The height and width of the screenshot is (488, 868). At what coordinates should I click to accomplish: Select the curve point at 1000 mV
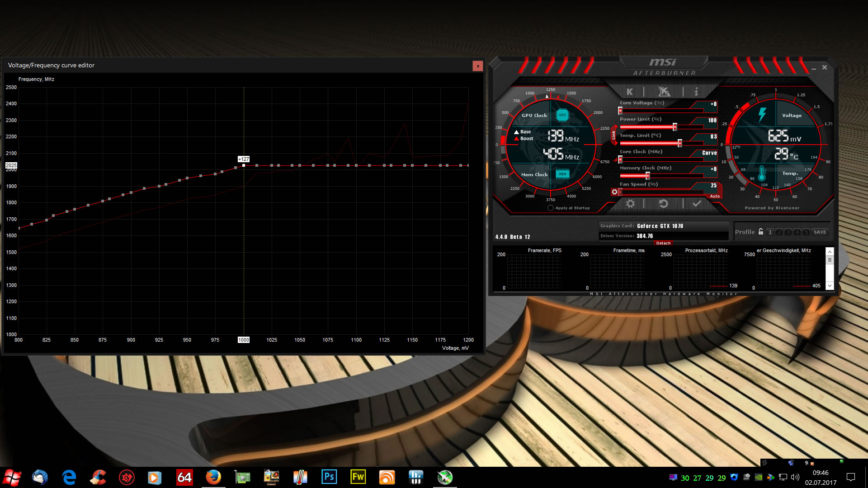tap(244, 165)
